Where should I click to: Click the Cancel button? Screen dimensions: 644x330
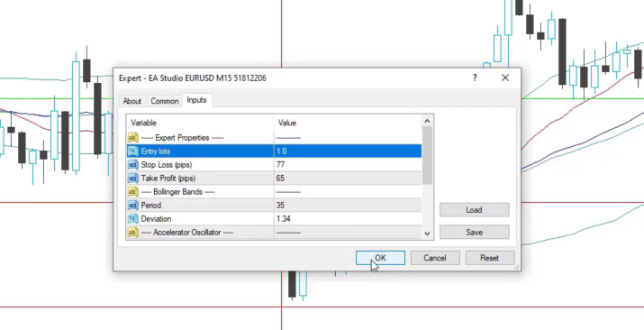pyautogui.click(x=435, y=258)
